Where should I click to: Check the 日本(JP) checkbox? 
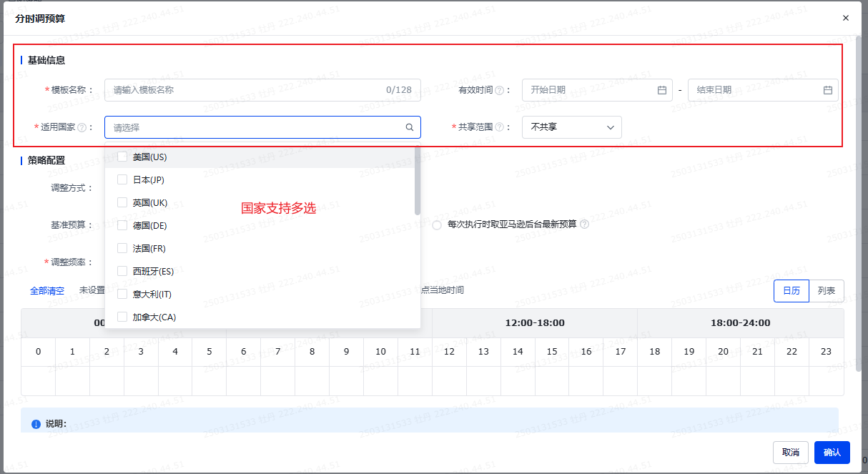(x=122, y=179)
